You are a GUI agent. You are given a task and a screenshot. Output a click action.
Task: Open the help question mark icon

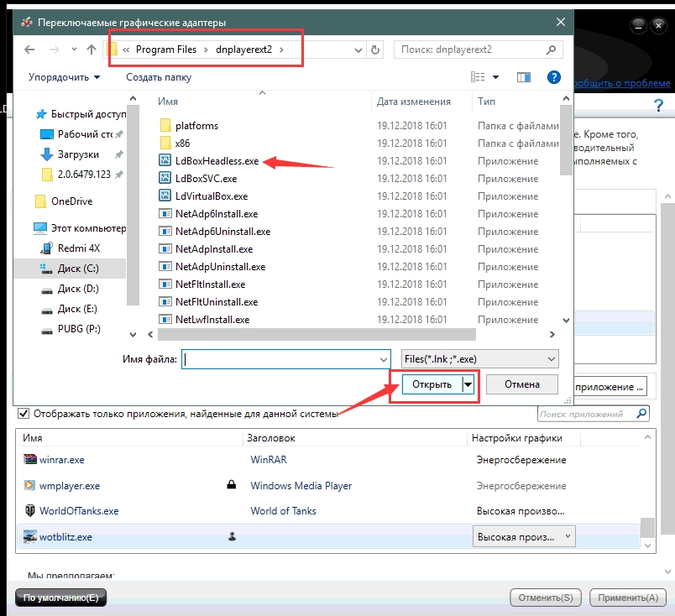tap(553, 77)
